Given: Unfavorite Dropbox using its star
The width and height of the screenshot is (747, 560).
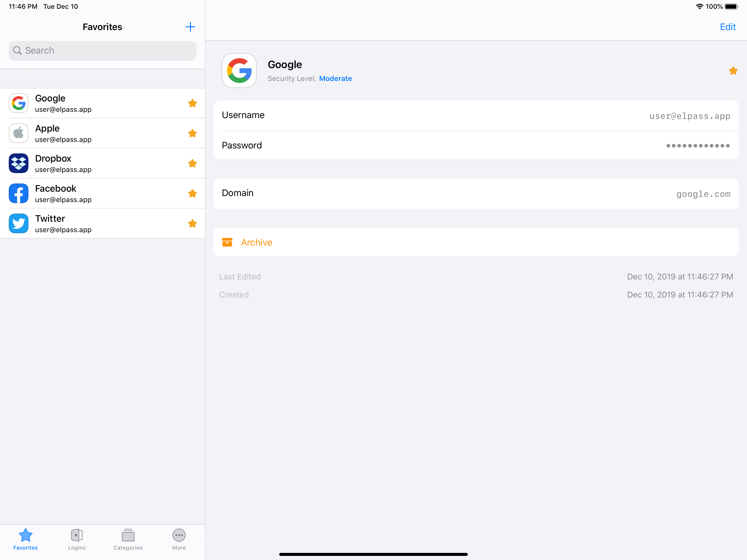Looking at the screenshot, I should [192, 163].
